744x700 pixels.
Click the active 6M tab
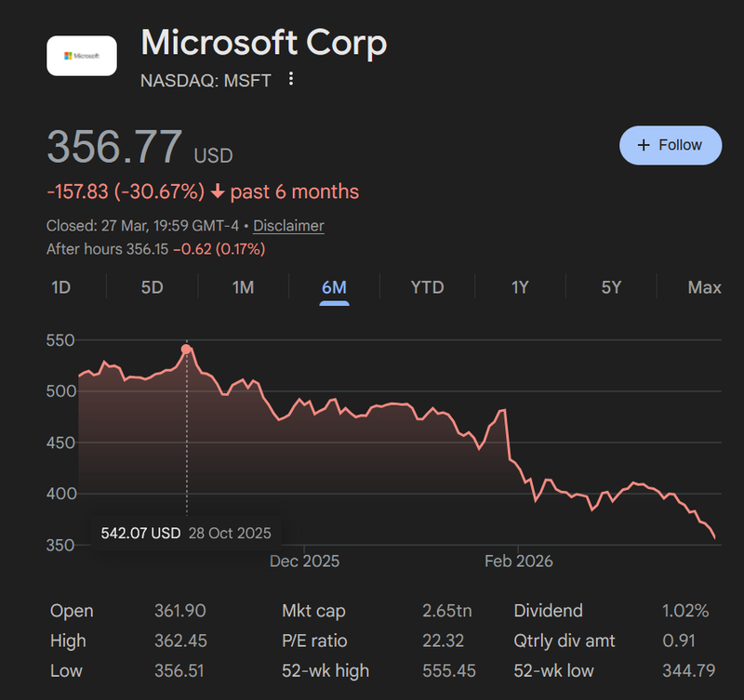coord(333,287)
